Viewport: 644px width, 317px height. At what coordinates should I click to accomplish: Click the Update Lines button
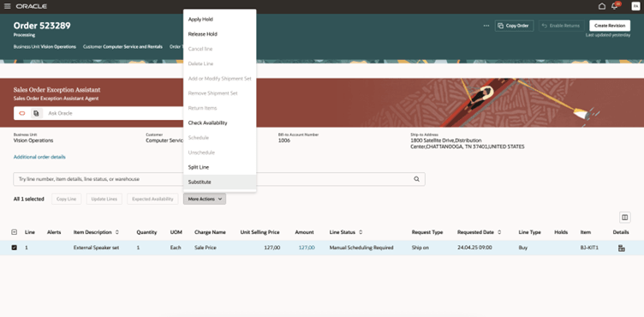click(104, 199)
